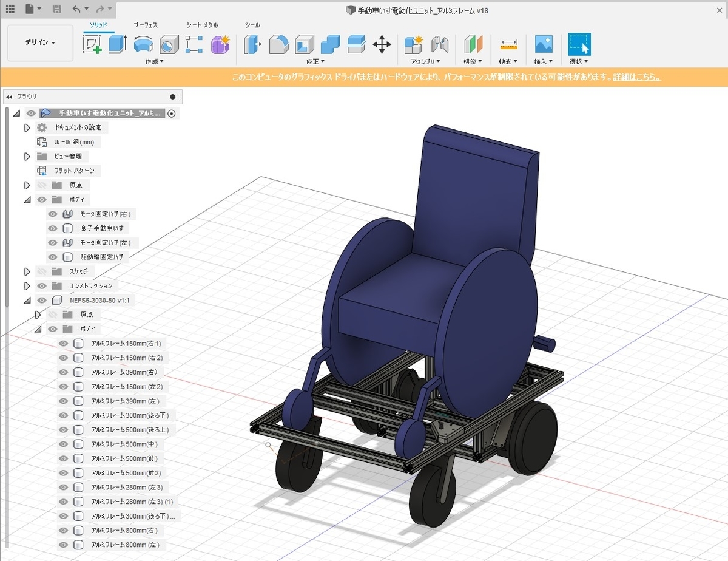
Task: Activate the Select tool icon
Action: pos(579,44)
